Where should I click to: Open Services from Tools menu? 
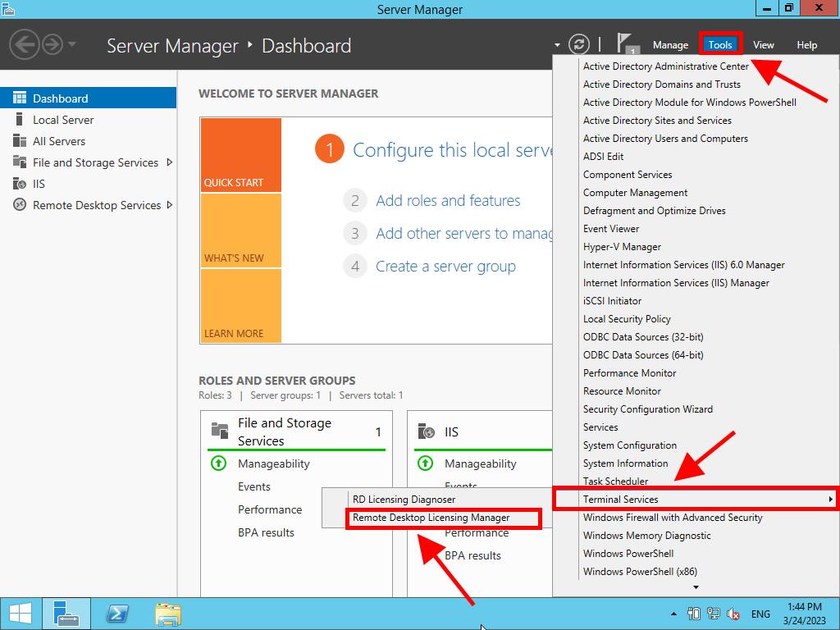600,427
